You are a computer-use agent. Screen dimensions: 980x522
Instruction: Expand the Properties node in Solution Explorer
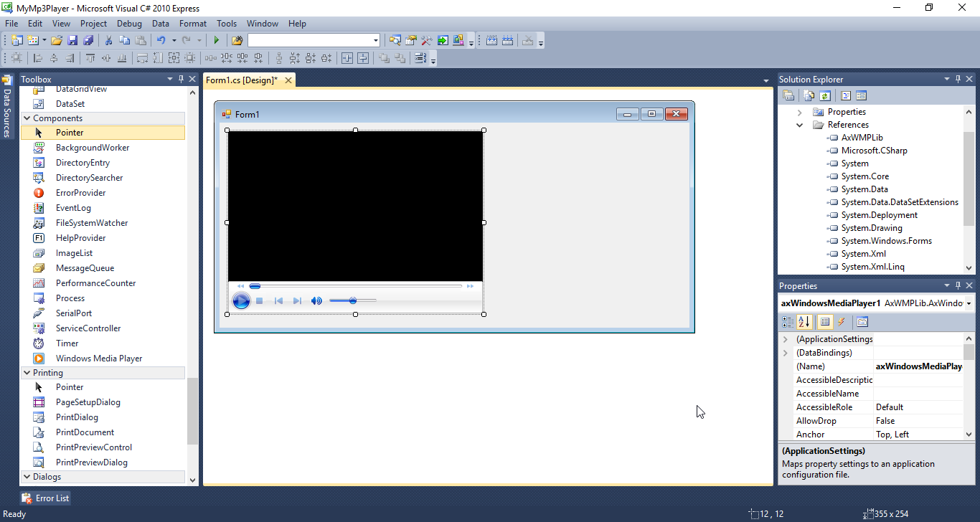tap(800, 112)
